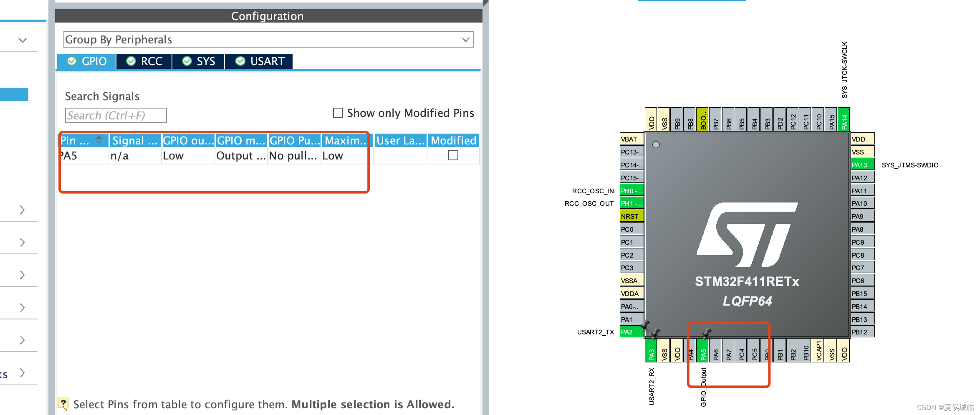
Task: Click the help question mark icon
Action: (x=63, y=404)
